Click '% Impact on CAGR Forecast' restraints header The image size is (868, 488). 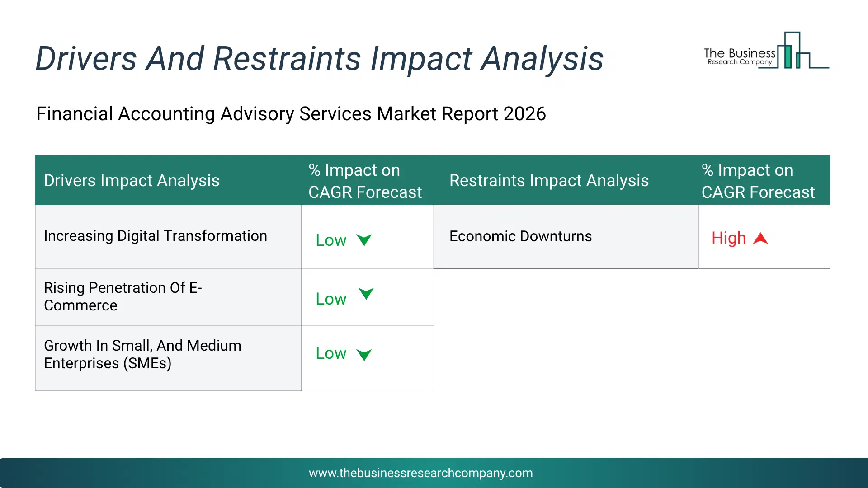pos(758,181)
